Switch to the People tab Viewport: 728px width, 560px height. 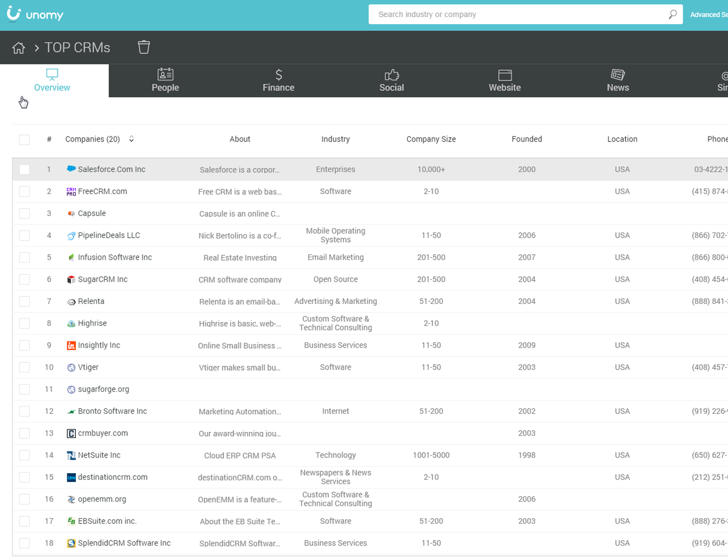pyautogui.click(x=165, y=81)
